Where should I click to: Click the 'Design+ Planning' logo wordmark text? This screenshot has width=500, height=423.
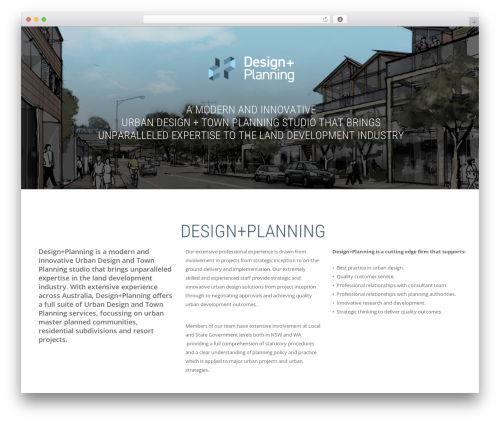click(269, 68)
